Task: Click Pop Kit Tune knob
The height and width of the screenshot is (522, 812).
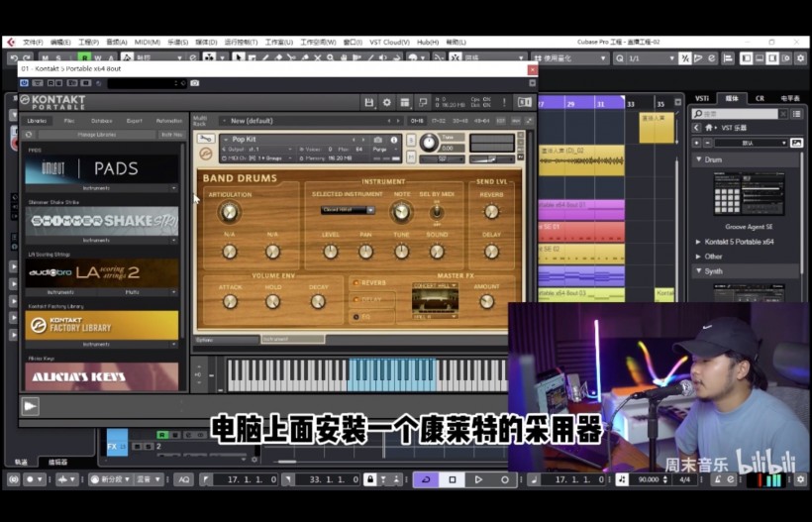Action: [x=428, y=142]
